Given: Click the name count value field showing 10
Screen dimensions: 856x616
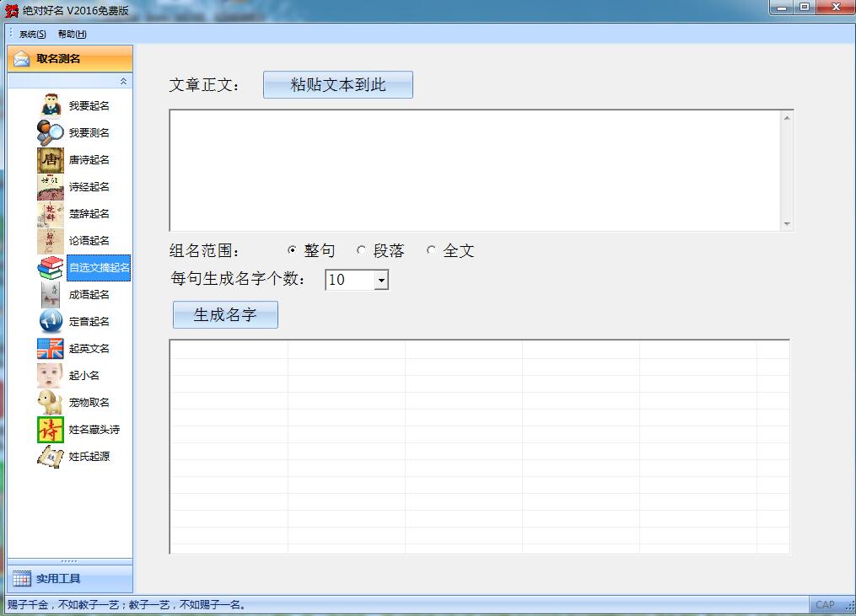Looking at the screenshot, I should 350,280.
